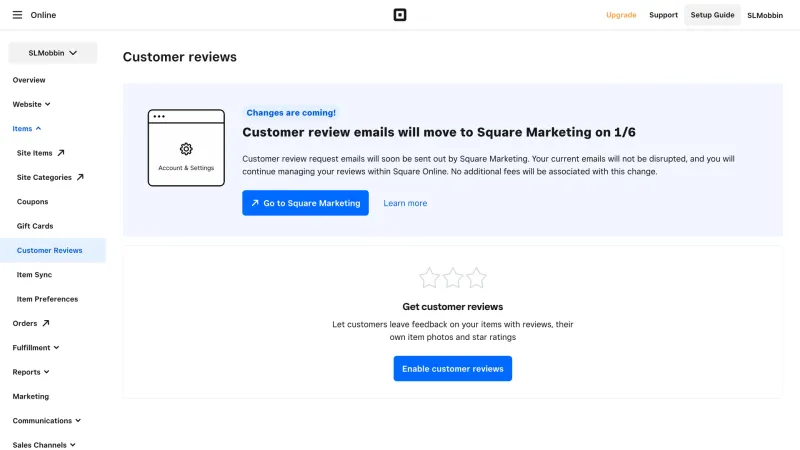
Task: Open Gift Cards in the sidebar
Action: 35,226
